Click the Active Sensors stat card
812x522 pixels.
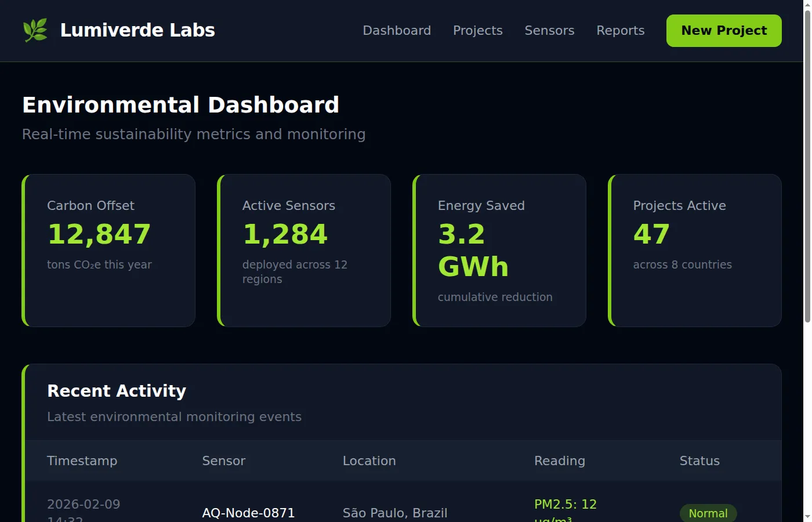(x=303, y=250)
